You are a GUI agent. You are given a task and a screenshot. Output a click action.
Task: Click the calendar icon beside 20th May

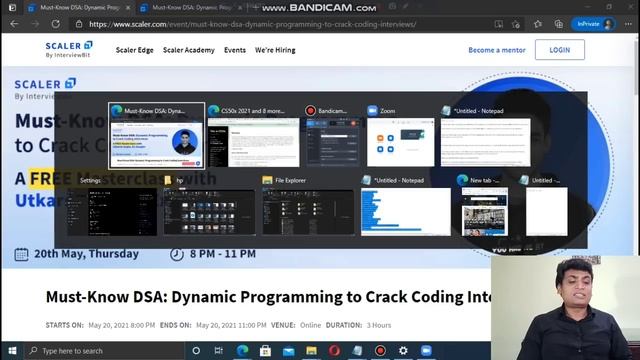(x=21, y=254)
